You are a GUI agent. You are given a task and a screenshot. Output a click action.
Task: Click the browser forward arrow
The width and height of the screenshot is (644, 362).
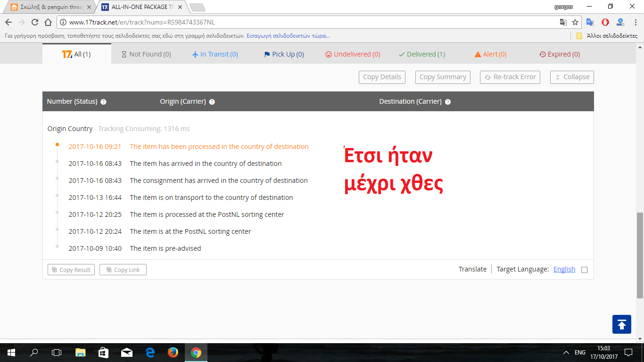21,22
